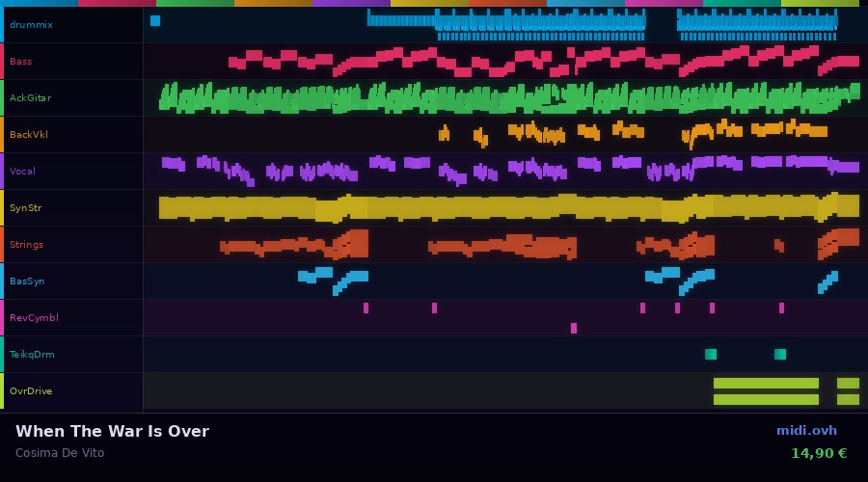The height and width of the screenshot is (482, 868).
Task: Select the Bass track label
Action: [x=20, y=62]
